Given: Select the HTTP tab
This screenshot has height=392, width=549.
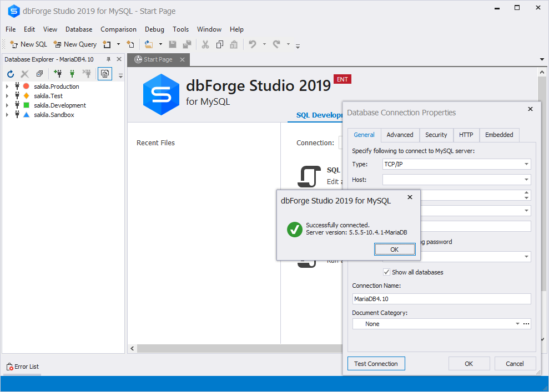Looking at the screenshot, I should [x=466, y=135].
